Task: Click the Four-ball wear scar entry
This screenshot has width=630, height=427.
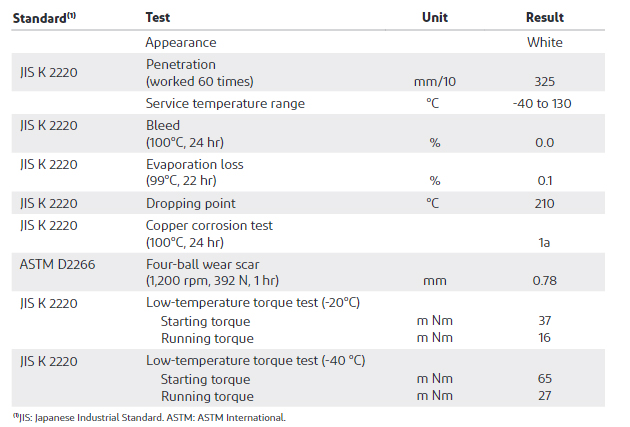Action: pos(212,272)
